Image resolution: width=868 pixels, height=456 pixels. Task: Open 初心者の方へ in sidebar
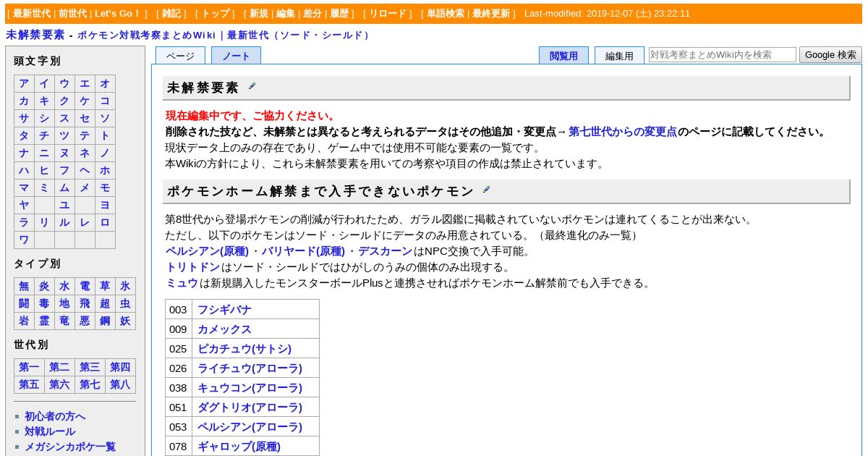pos(55,416)
